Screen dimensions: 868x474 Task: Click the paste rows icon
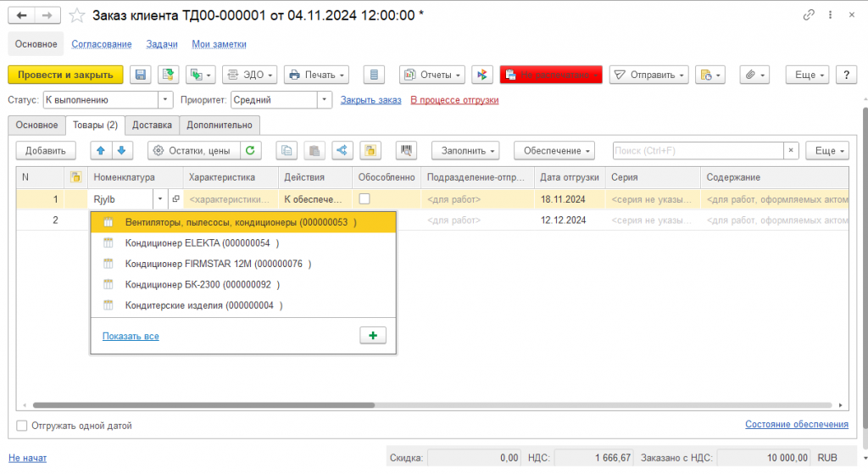[314, 151]
